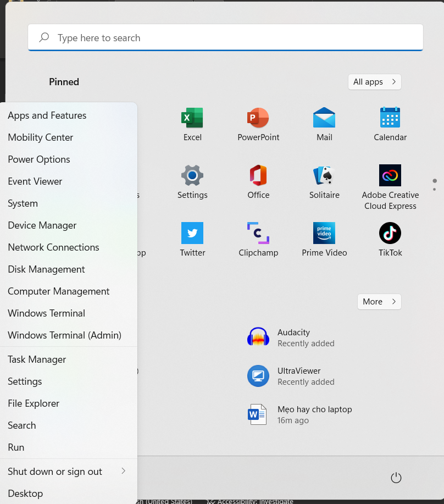
Task: Open Prime Video
Action: point(324,239)
